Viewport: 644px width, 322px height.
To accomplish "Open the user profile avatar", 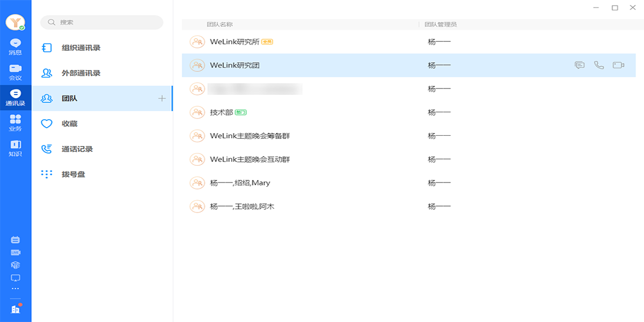I will coord(16,22).
